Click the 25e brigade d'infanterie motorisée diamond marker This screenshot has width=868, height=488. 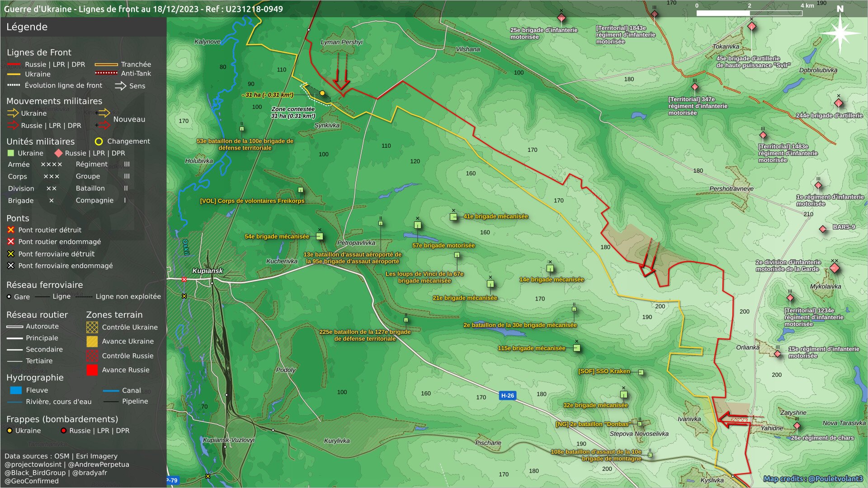pyautogui.click(x=561, y=19)
